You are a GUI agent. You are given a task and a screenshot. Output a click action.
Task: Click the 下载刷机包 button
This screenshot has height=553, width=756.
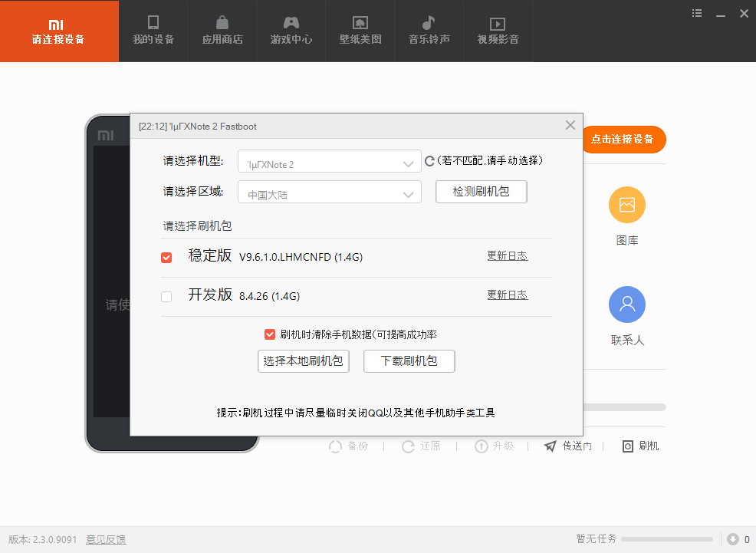(409, 361)
